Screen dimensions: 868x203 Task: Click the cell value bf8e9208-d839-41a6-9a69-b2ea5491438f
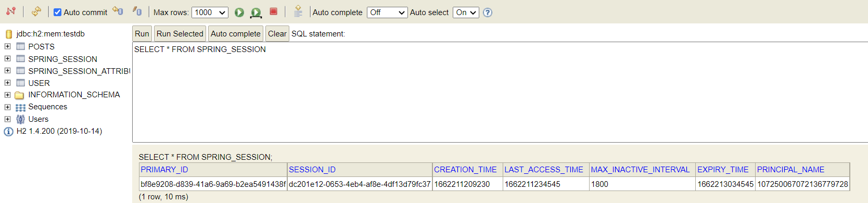(x=213, y=184)
